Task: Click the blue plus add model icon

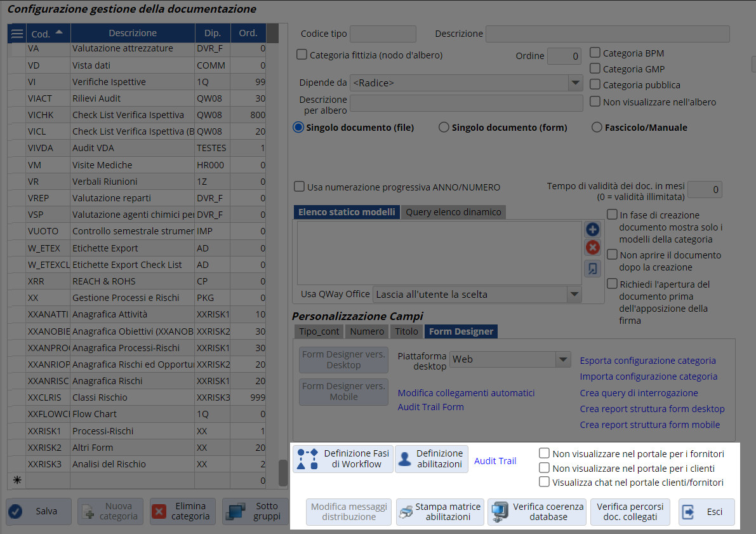Action: point(592,230)
